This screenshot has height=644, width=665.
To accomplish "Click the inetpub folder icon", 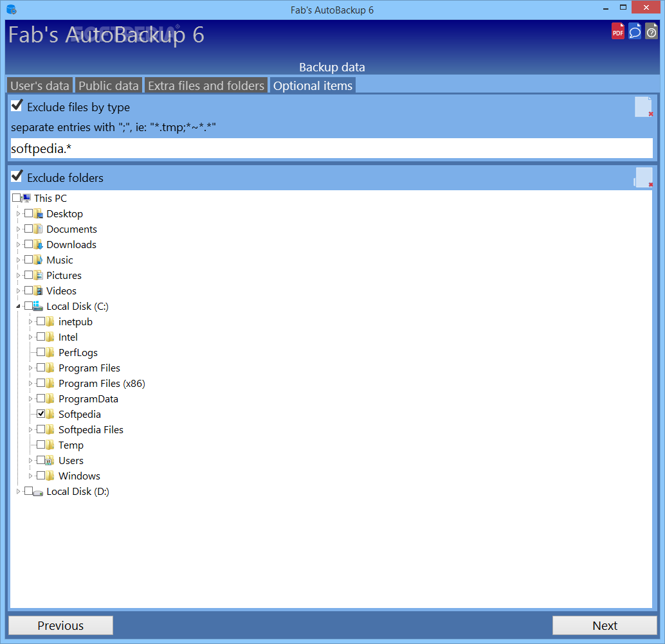I will (50, 322).
